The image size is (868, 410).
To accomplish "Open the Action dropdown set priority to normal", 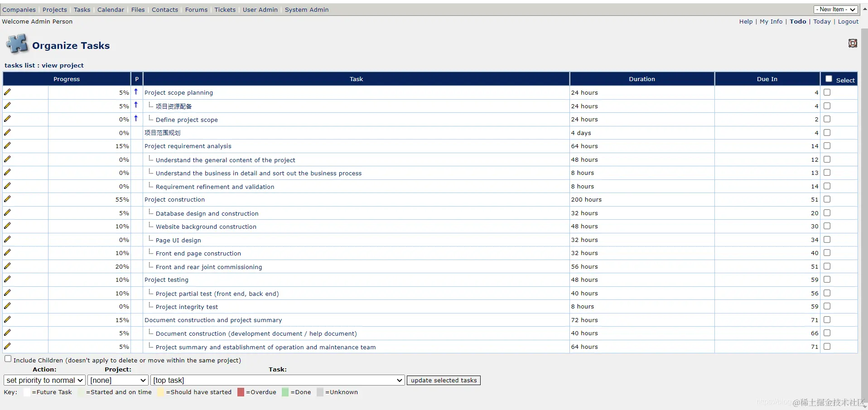I will click(44, 381).
